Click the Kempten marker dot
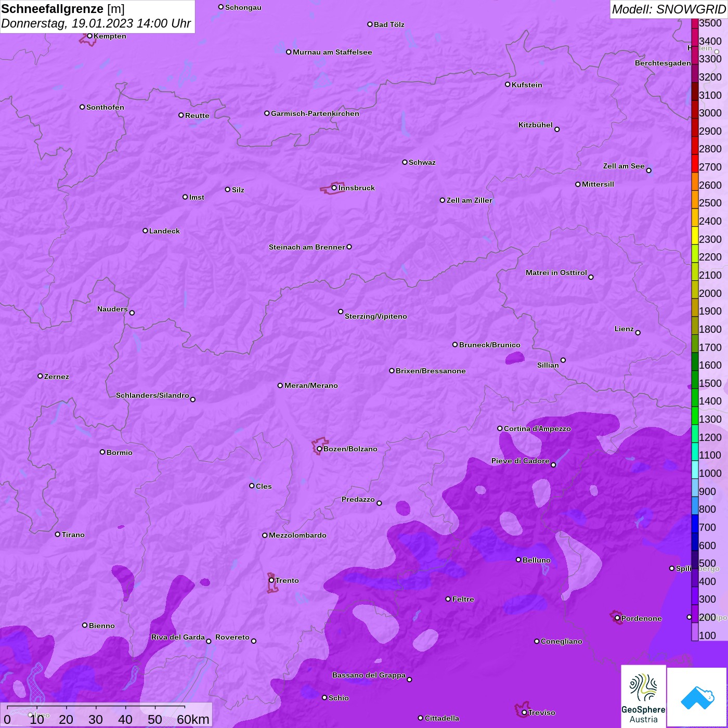The width and height of the screenshot is (728, 728). (89, 36)
